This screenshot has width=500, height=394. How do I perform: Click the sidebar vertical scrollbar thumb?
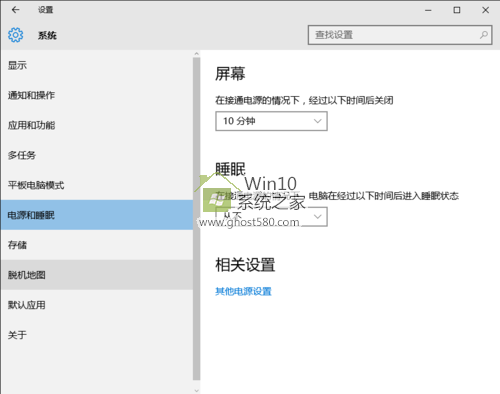pyautogui.click(x=196, y=219)
